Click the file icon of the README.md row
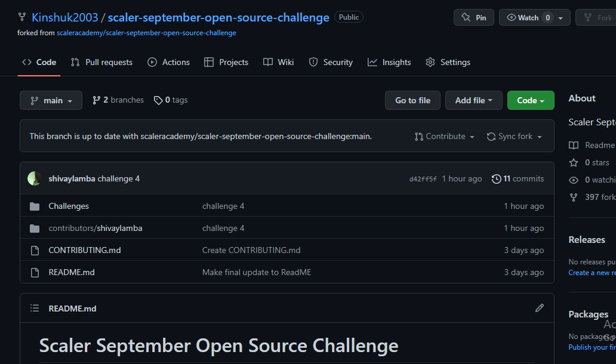Image resolution: width=616 pixels, height=364 pixels. coord(35,273)
